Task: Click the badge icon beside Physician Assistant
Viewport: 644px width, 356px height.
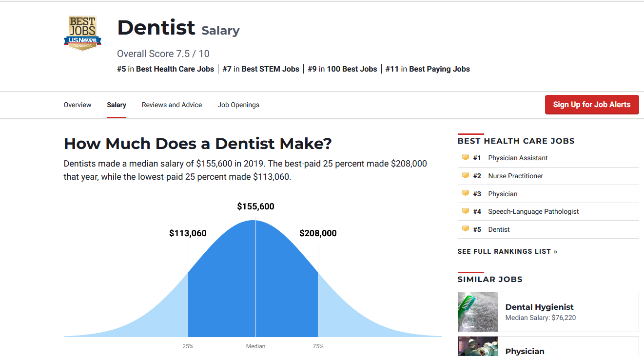Action: [465, 158]
